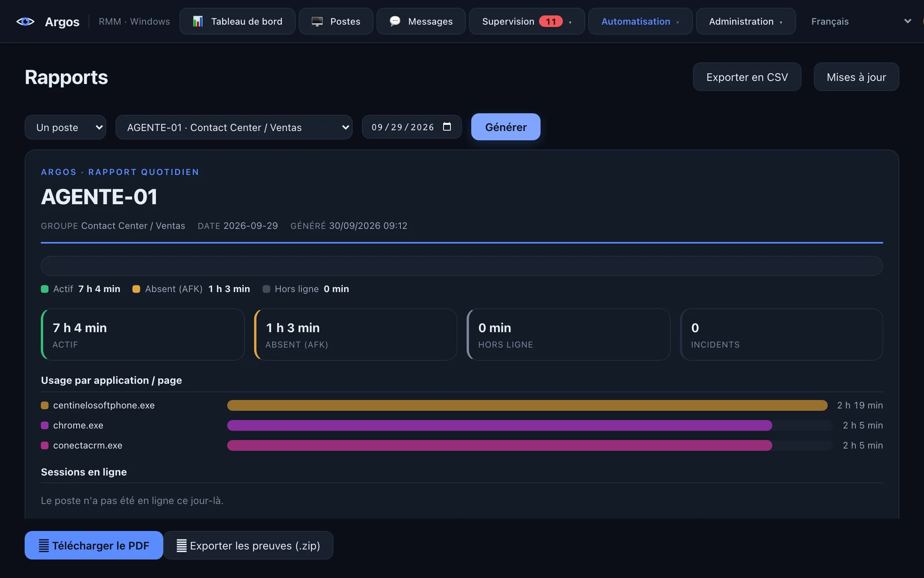Select the 1 h 3 min ABSENT (AFK) card
This screenshot has width=924, height=578.
(355, 334)
